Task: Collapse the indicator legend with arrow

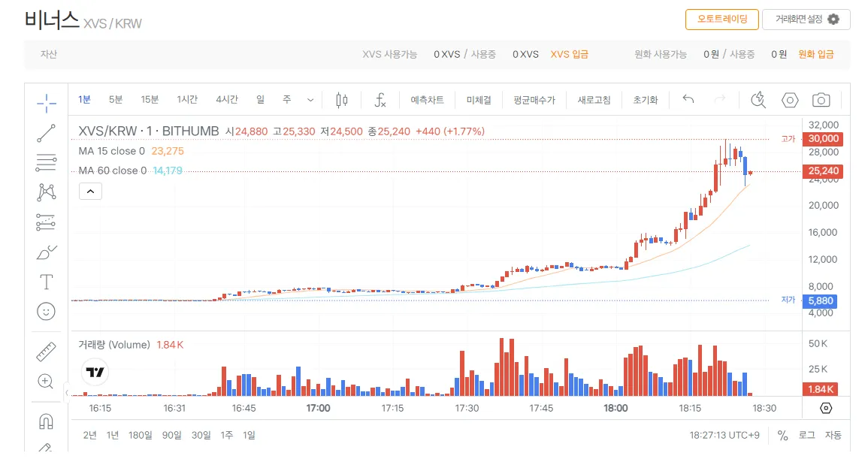Action: pos(90,192)
